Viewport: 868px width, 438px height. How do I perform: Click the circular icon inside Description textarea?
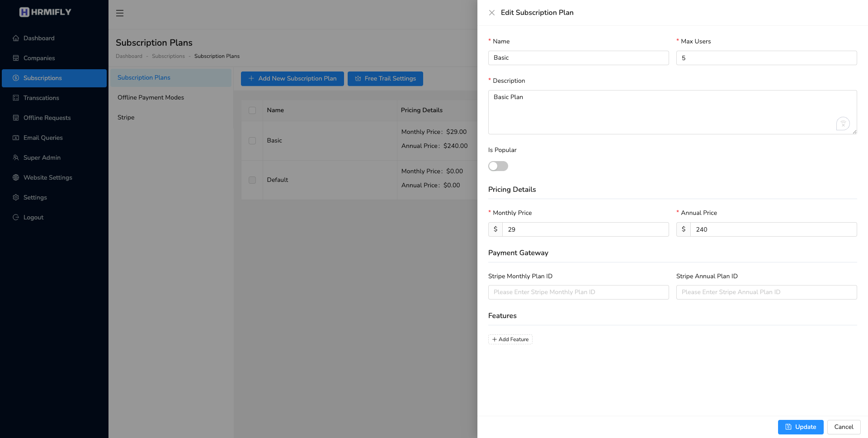pos(843,124)
